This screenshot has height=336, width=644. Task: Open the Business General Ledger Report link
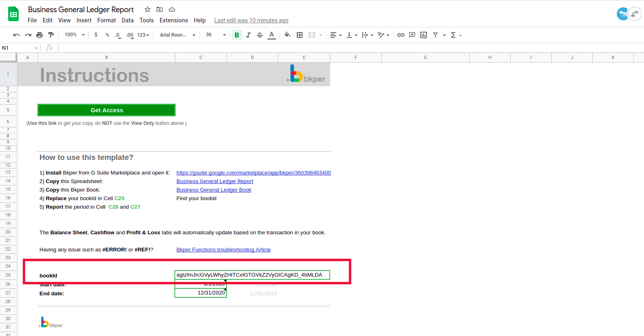[x=215, y=181]
